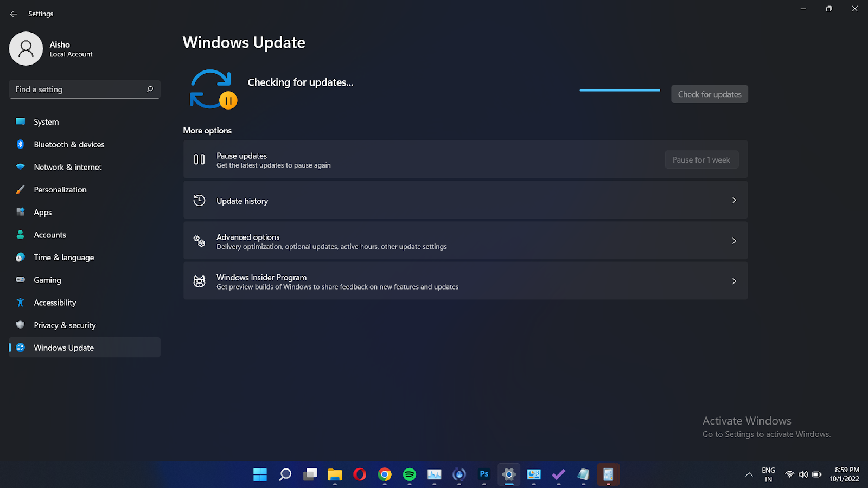The height and width of the screenshot is (488, 868).
Task: Open Advanced options
Action: [465, 241]
